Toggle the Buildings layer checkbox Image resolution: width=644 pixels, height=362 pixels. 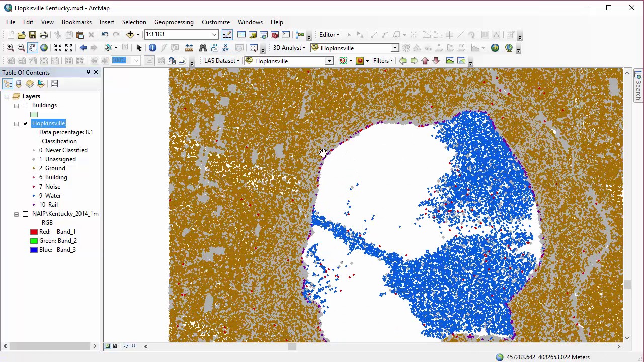click(x=26, y=105)
